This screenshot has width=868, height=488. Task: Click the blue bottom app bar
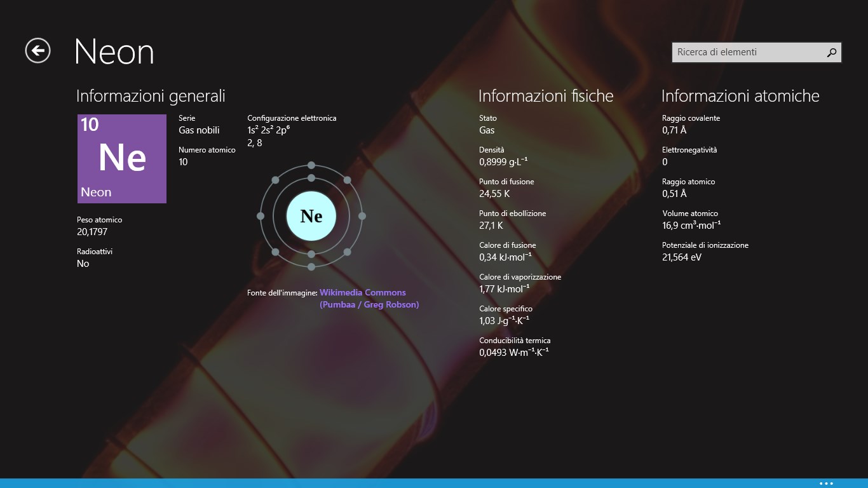[x=434, y=483]
